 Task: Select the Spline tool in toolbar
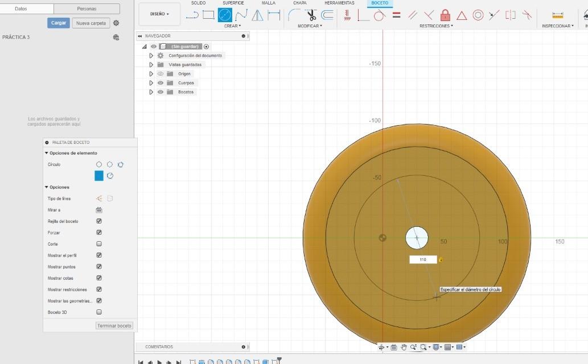point(241,15)
